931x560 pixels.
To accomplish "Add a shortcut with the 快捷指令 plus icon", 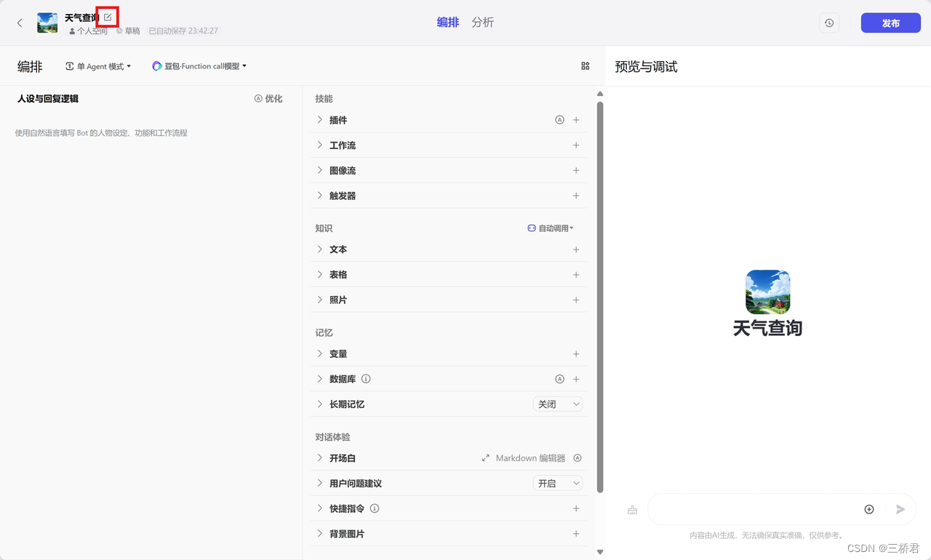I will (x=576, y=508).
